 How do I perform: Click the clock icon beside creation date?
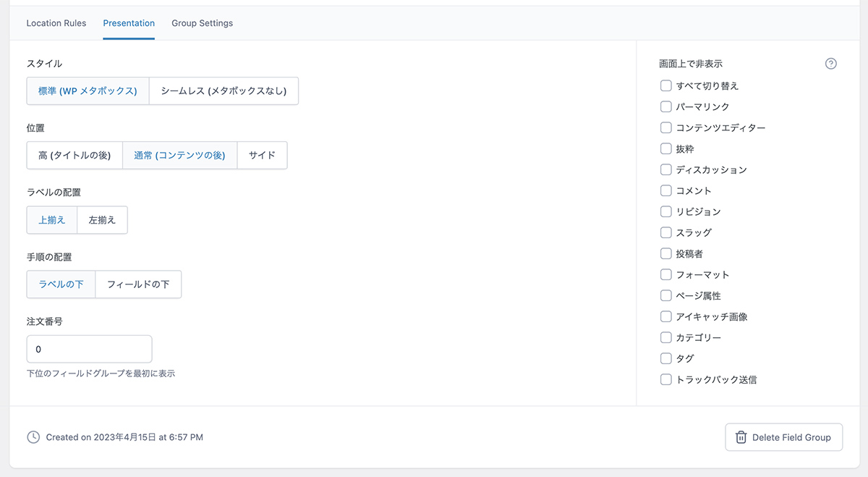[x=33, y=437]
